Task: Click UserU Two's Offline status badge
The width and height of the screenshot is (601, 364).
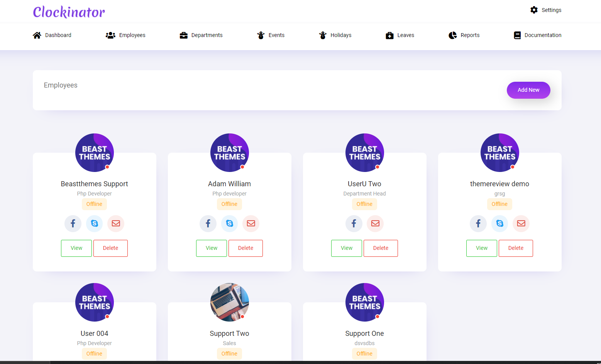Action: pyautogui.click(x=365, y=204)
